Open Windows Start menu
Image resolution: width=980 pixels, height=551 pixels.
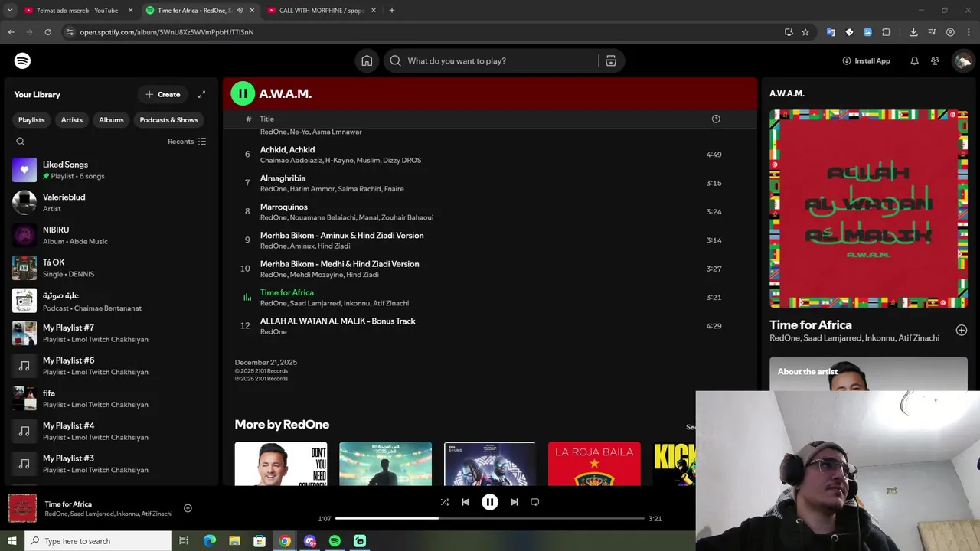point(11,541)
